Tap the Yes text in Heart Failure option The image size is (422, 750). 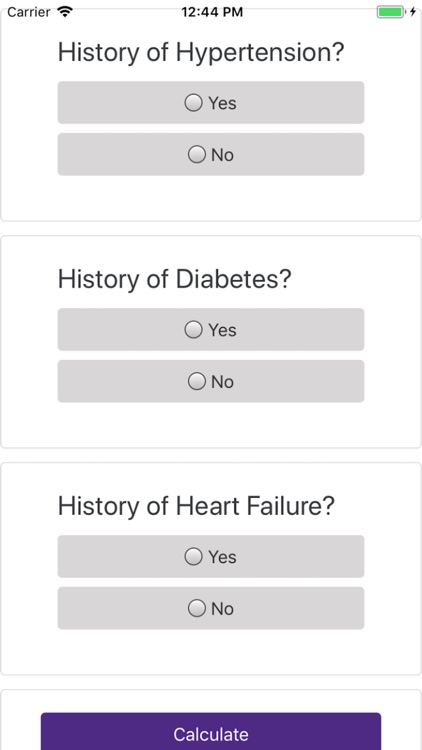point(222,557)
